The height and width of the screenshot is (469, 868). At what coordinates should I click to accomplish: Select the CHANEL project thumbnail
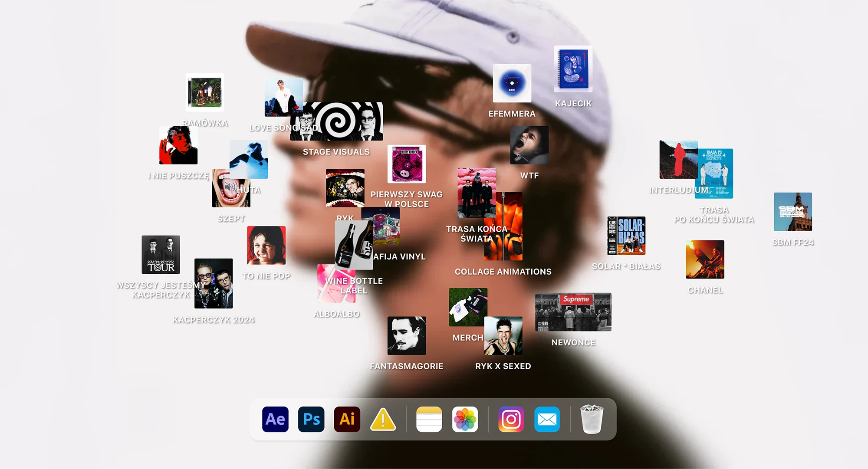[x=705, y=259]
